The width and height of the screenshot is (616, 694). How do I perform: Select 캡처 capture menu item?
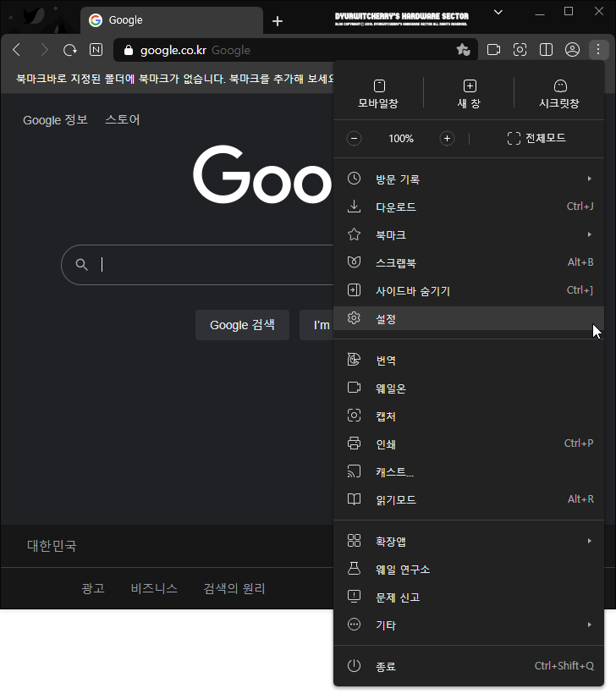click(469, 416)
